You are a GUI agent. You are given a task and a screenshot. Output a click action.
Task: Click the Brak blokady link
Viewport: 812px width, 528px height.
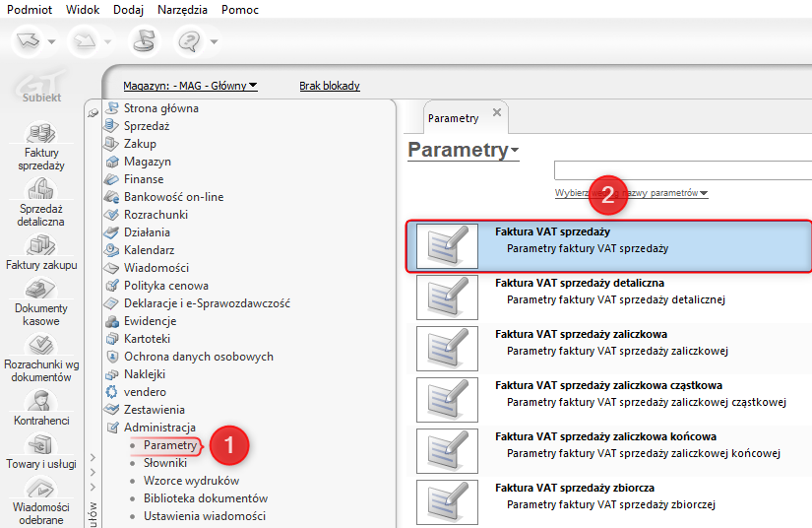[x=330, y=86]
